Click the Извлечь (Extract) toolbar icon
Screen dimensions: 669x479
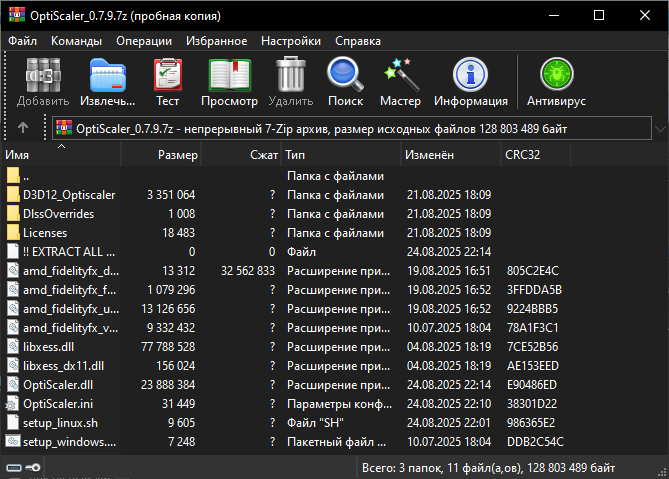point(108,75)
